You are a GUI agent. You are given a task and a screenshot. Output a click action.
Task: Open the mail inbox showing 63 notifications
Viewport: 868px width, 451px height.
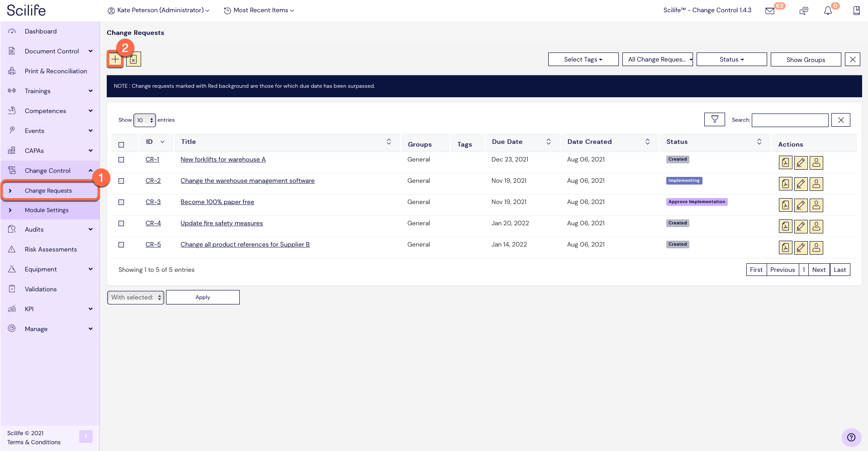[x=770, y=10]
